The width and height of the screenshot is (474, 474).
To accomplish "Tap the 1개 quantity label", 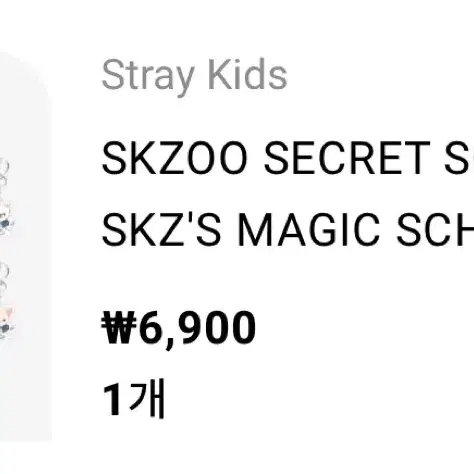I will [x=134, y=398].
